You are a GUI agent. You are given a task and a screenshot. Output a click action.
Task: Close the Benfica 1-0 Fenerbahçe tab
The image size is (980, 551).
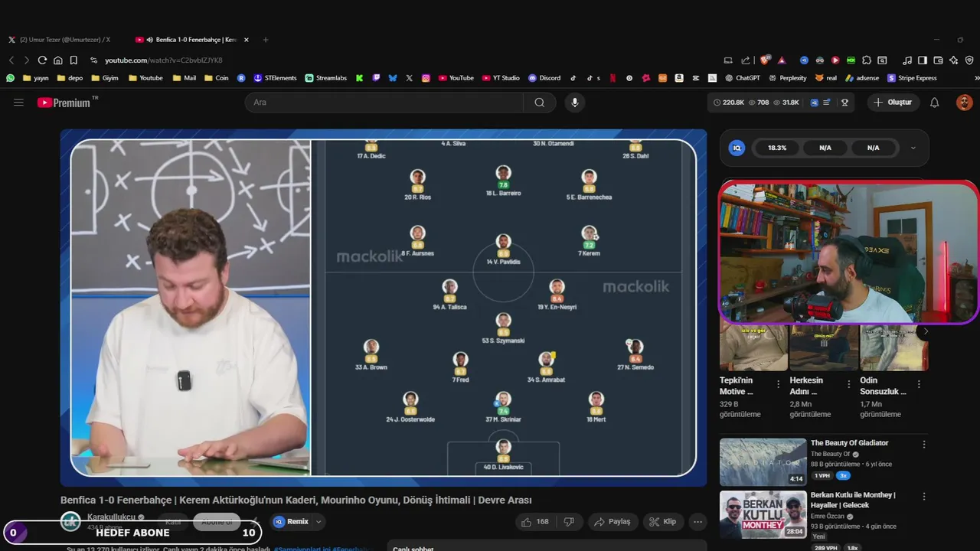coord(246,40)
